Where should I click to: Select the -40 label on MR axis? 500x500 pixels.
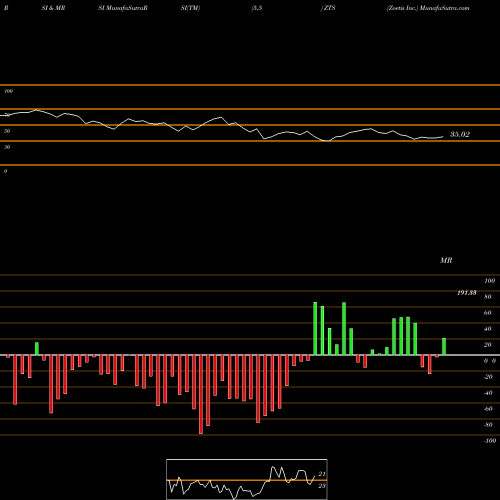click(x=488, y=393)
